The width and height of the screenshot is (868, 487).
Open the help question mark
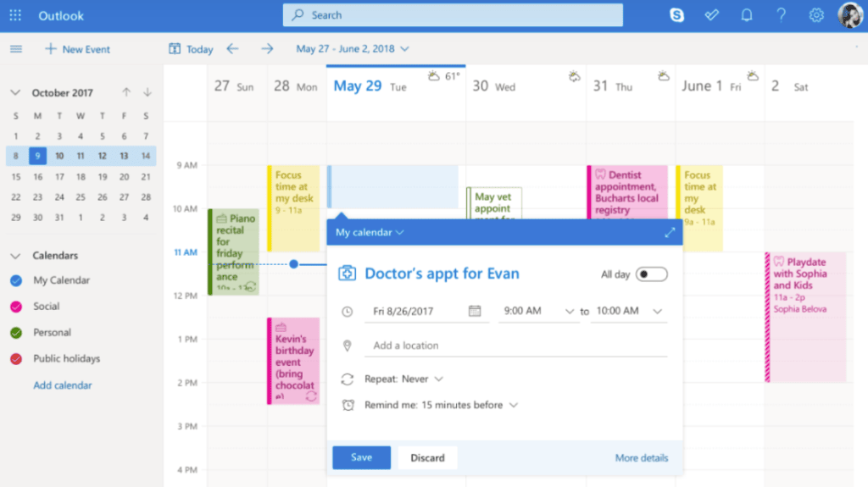781,15
